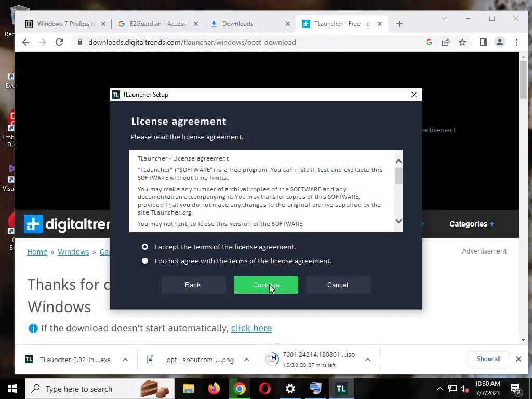
Task: Expand options for the 7601 iso download
Action: 367,360
